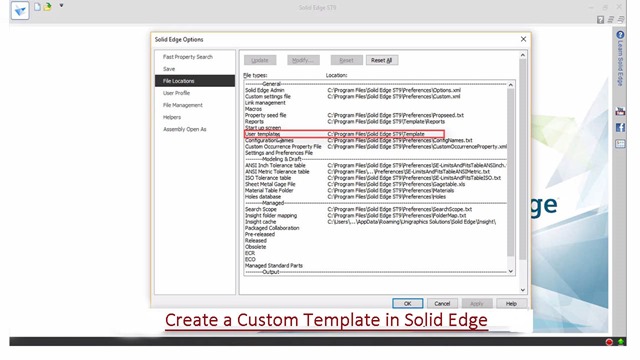Open the Facebook icon in the side pane
The image size is (640, 360).
620,127
